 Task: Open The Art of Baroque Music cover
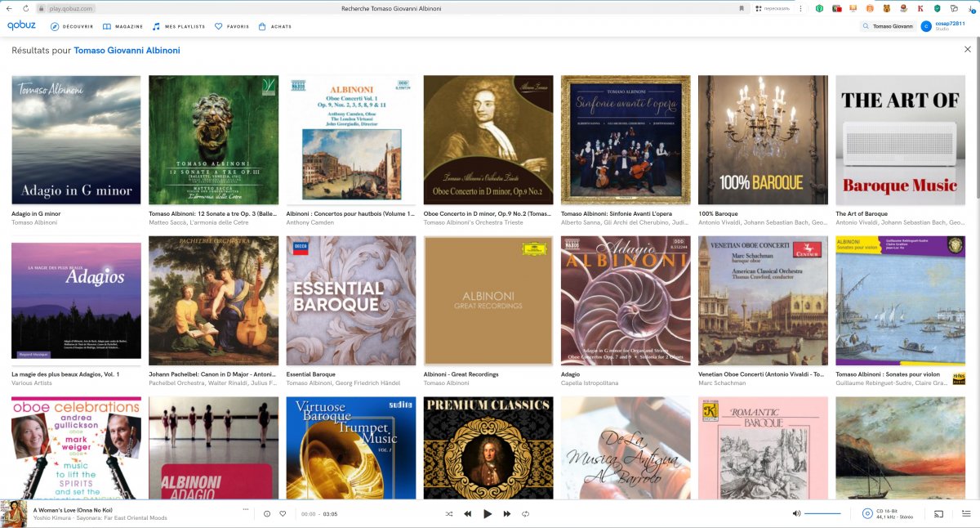(x=900, y=140)
